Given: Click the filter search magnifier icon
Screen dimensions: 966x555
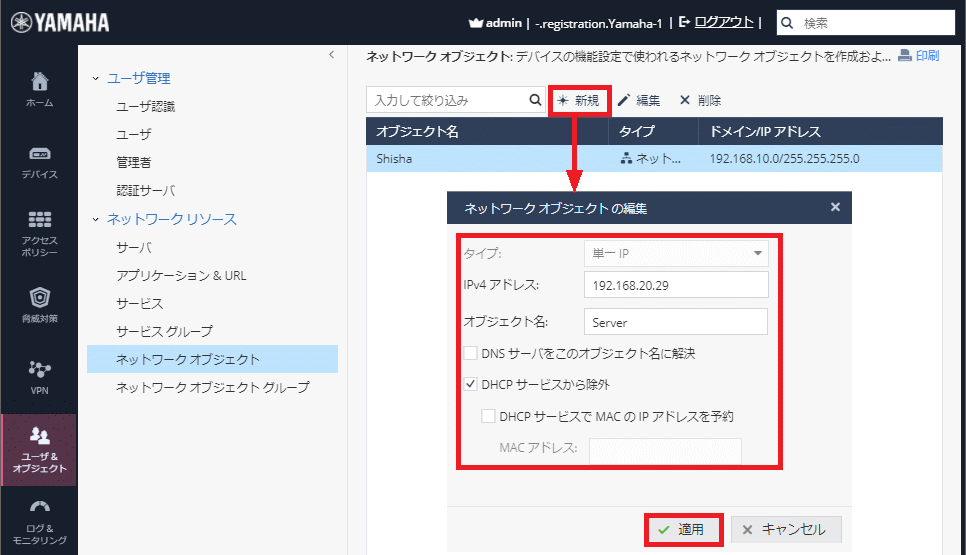Looking at the screenshot, I should [x=535, y=100].
